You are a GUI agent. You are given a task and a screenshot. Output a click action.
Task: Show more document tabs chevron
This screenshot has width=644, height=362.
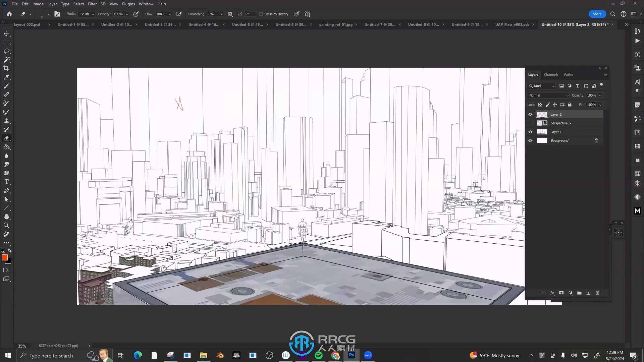point(627,24)
